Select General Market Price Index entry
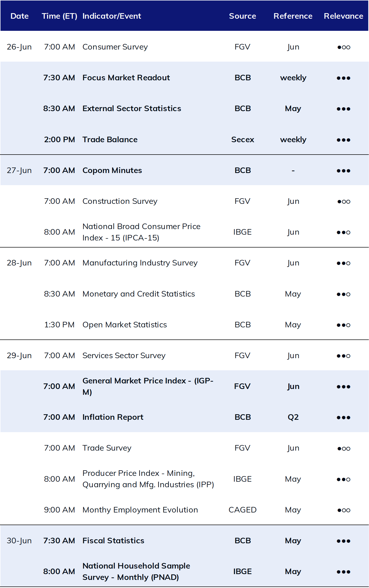The image size is (369, 588). (148, 386)
